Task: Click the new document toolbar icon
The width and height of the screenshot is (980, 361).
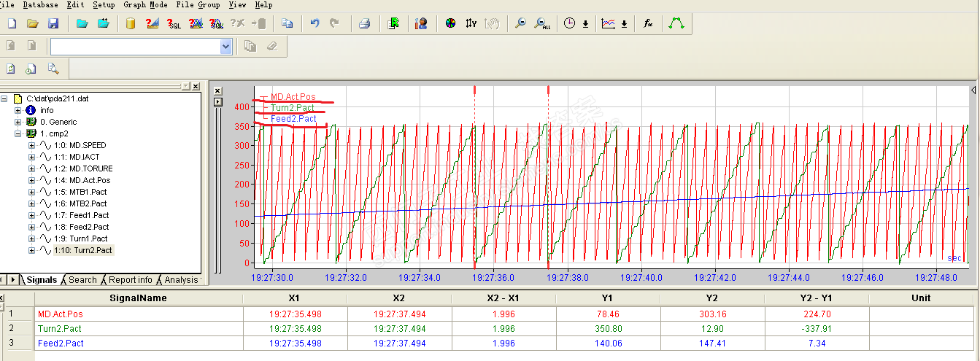Action: (x=12, y=23)
